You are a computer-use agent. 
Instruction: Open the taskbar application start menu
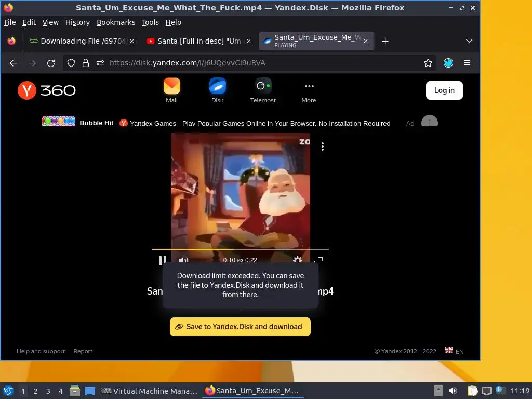click(x=8, y=391)
